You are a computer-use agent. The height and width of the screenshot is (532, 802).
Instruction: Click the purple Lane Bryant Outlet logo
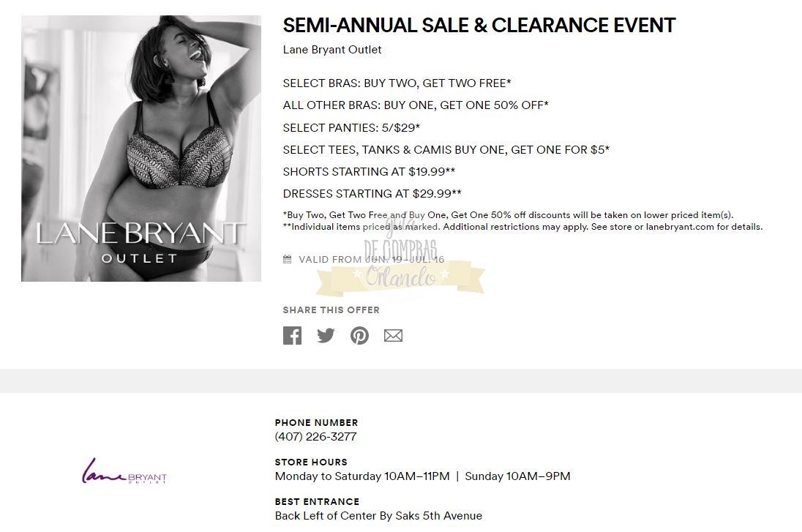tap(124, 471)
